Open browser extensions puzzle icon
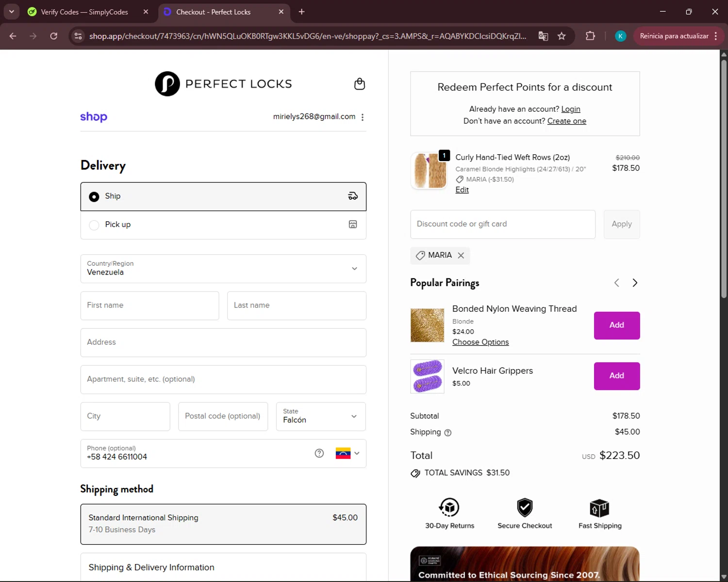Screen dimensions: 728x582 pos(590,36)
